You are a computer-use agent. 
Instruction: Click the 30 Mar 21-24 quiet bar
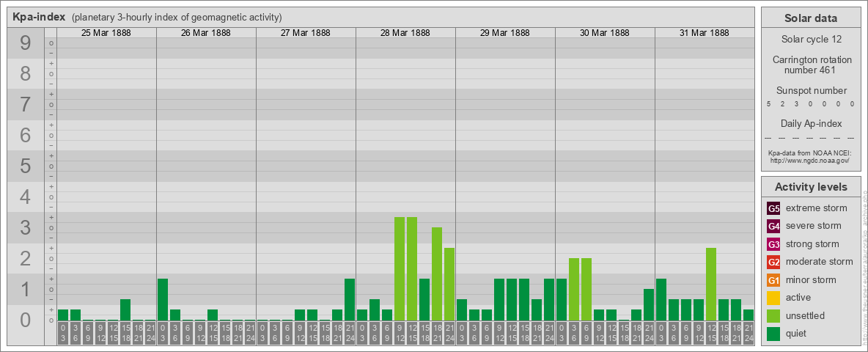(x=649, y=304)
